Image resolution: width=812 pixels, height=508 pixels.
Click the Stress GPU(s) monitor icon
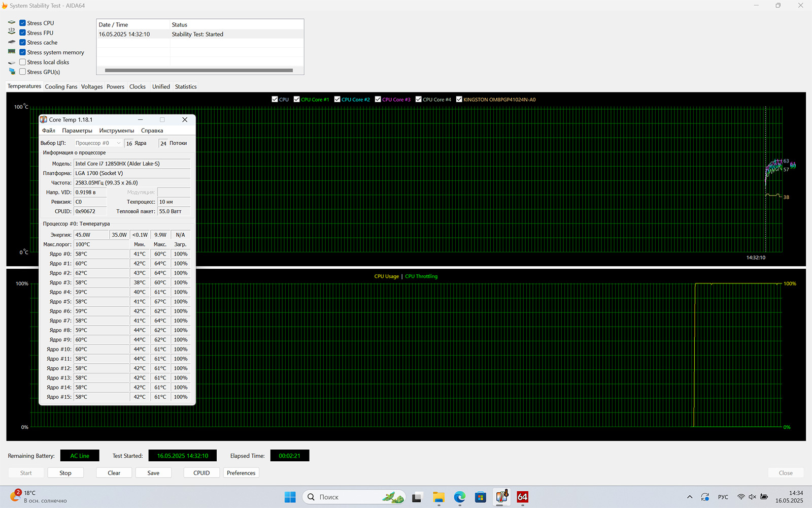coord(12,72)
